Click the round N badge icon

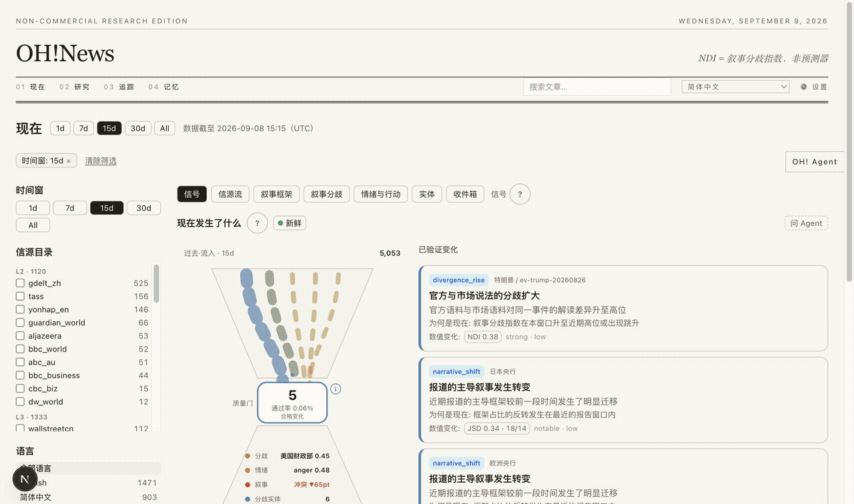coord(25,479)
